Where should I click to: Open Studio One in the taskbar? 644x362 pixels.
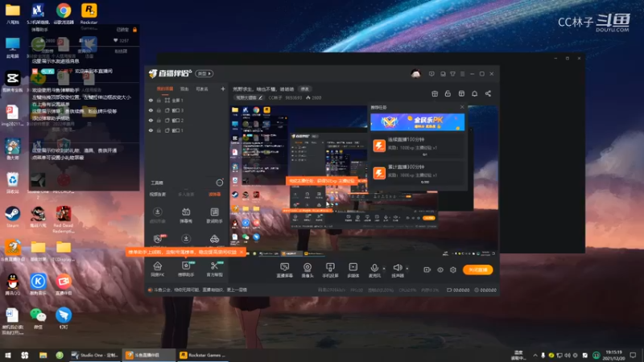(x=95, y=355)
